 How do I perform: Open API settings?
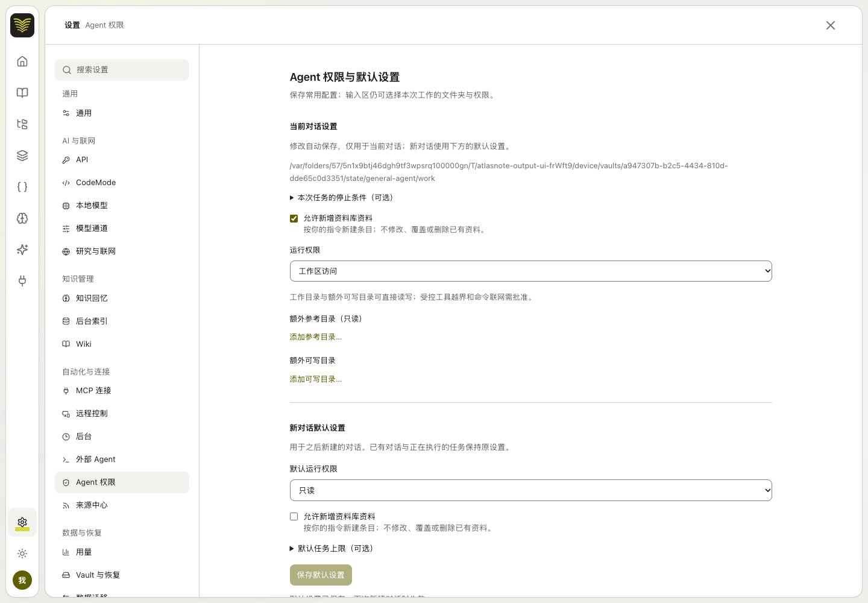[122, 160]
